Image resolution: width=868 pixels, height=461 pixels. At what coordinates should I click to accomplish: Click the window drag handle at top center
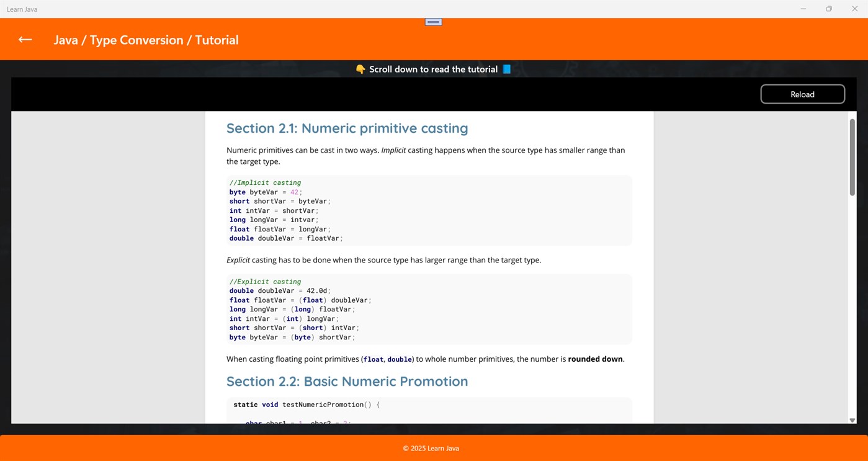(x=432, y=21)
